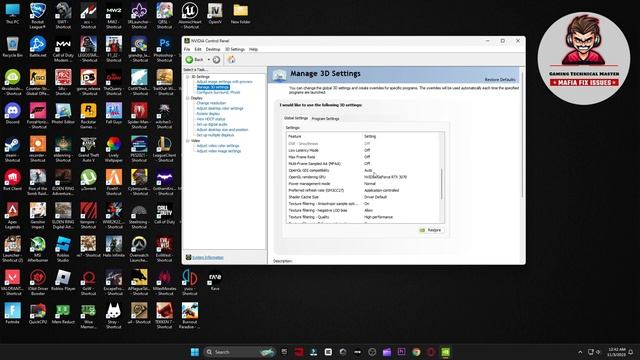The height and width of the screenshot is (360, 640).
Task: Switch to the Program Settings tab
Action: [325, 118]
